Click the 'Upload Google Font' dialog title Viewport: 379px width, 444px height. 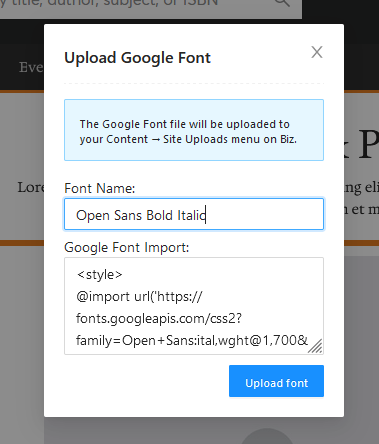(137, 58)
